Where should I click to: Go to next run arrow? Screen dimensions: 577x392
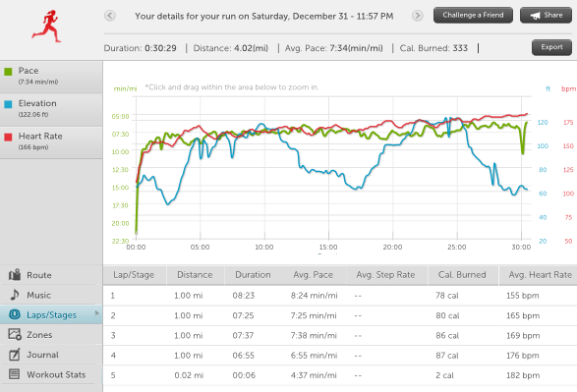[418, 16]
